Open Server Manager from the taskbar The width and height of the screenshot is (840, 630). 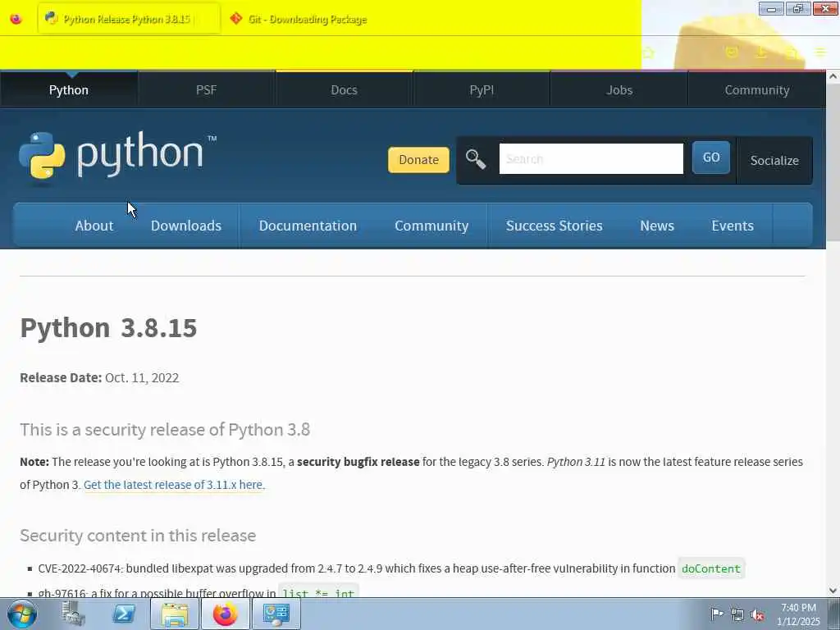[x=73, y=614]
